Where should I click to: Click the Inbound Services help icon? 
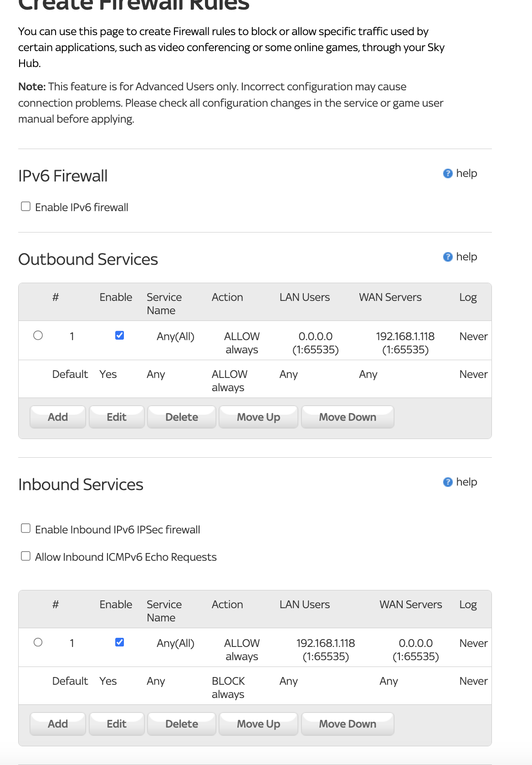pyautogui.click(x=448, y=482)
